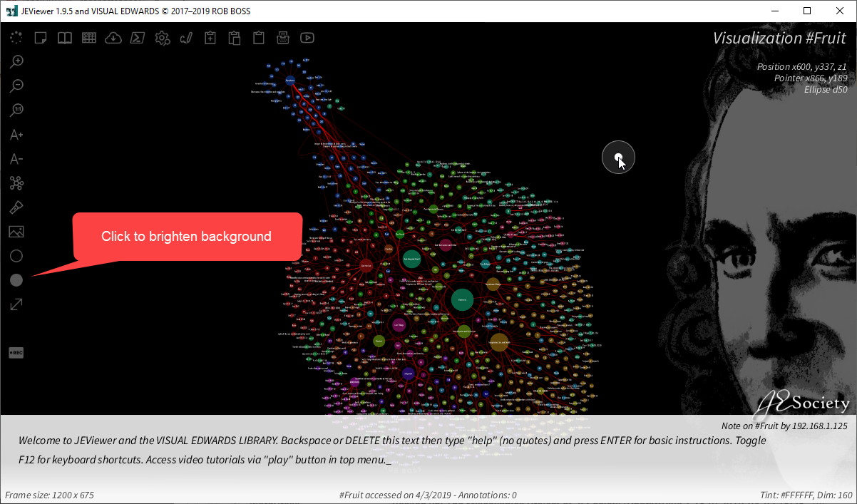Click the hollow circle icon
Viewport: 857px width, 504px height.
pyautogui.click(x=16, y=256)
